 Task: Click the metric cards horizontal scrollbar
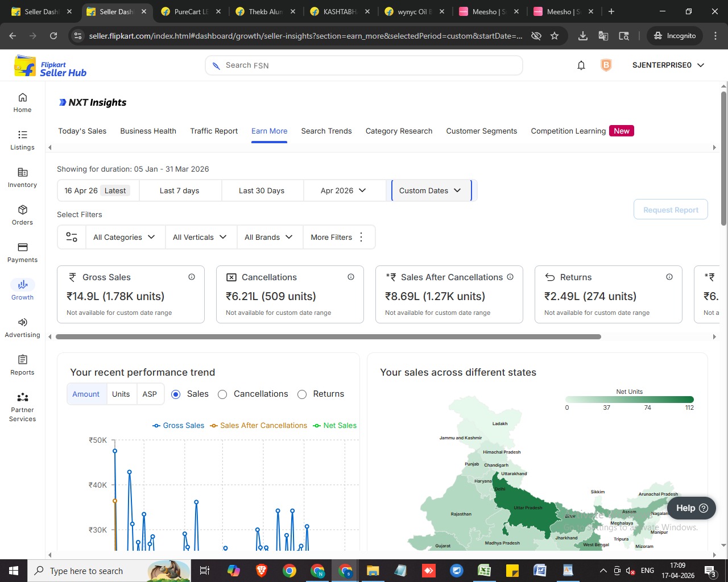tap(328, 336)
